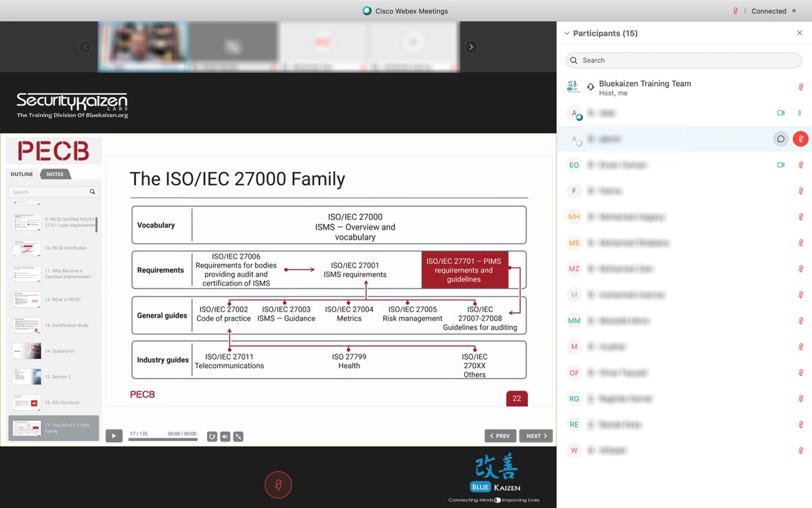Select Bluekaizen Training Team host row
812x508 pixels.
[684, 87]
